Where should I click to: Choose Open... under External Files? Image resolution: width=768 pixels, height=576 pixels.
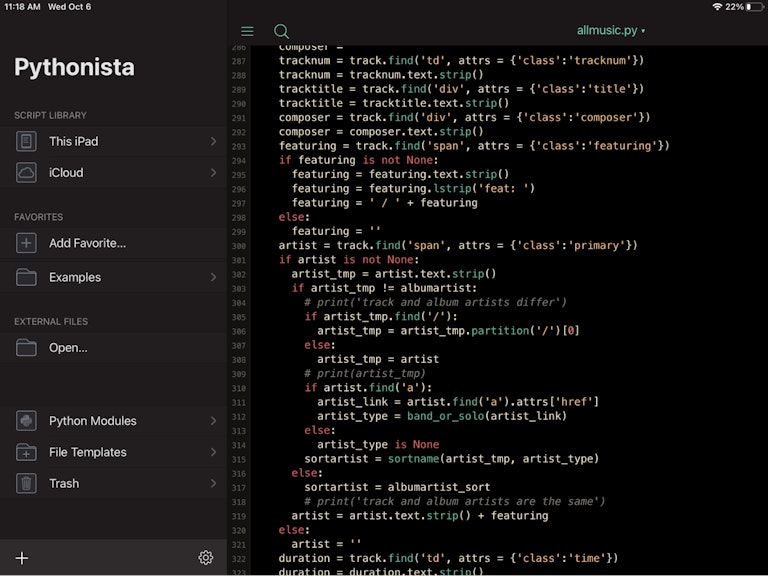113,348
